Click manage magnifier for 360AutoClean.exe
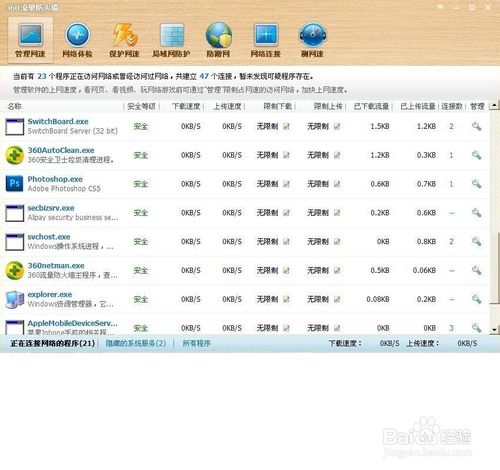Screen dimensions: 500x470 [476, 155]
